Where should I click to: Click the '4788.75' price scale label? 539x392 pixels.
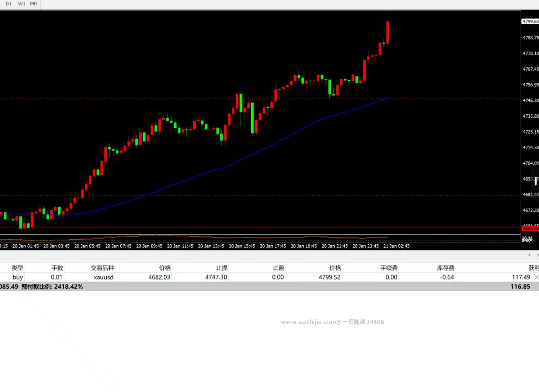(530, 38)
